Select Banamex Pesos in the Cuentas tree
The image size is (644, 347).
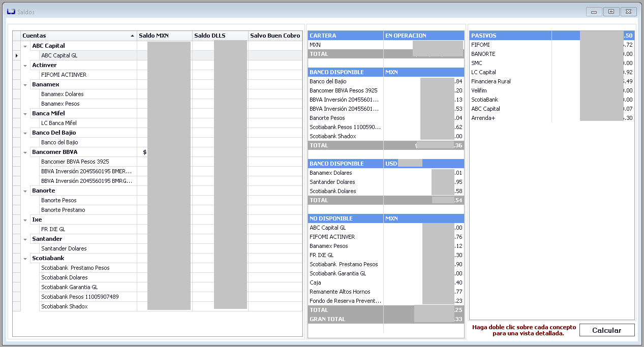60,104
